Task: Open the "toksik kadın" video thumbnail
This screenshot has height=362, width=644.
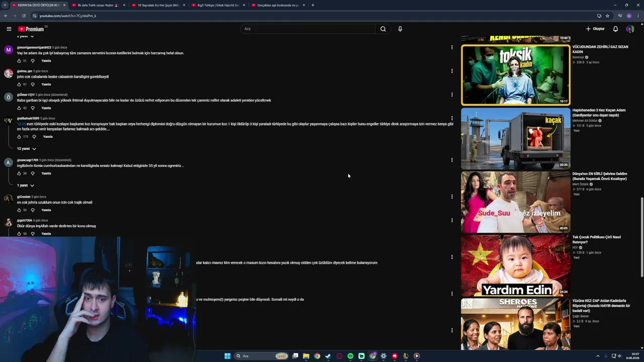Action: click(x=516, y=75)
